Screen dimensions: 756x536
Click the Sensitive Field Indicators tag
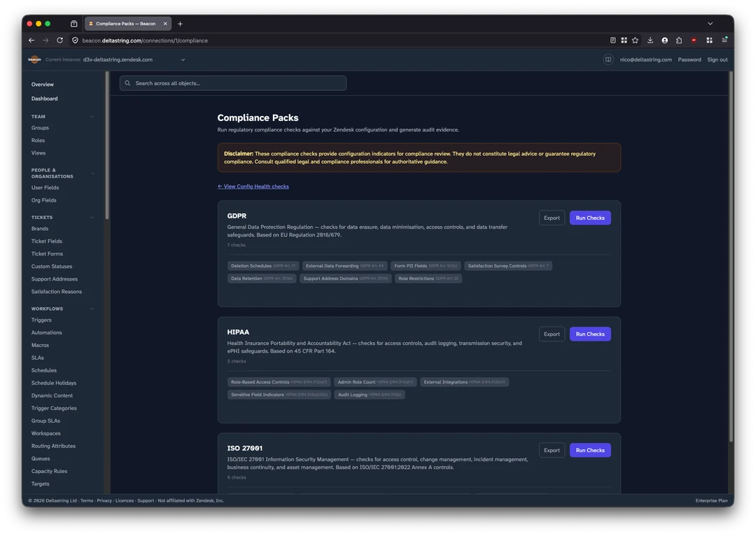(x=279, y=395)
